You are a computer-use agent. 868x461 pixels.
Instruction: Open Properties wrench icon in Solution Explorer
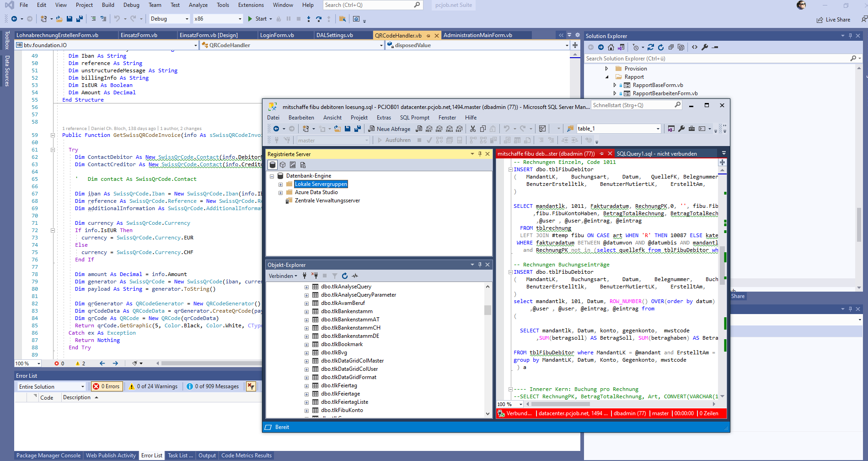[x=705, y=47]
